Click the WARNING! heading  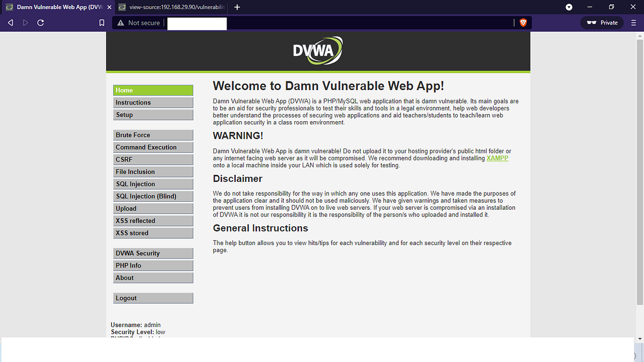click(x=238, y=136)
